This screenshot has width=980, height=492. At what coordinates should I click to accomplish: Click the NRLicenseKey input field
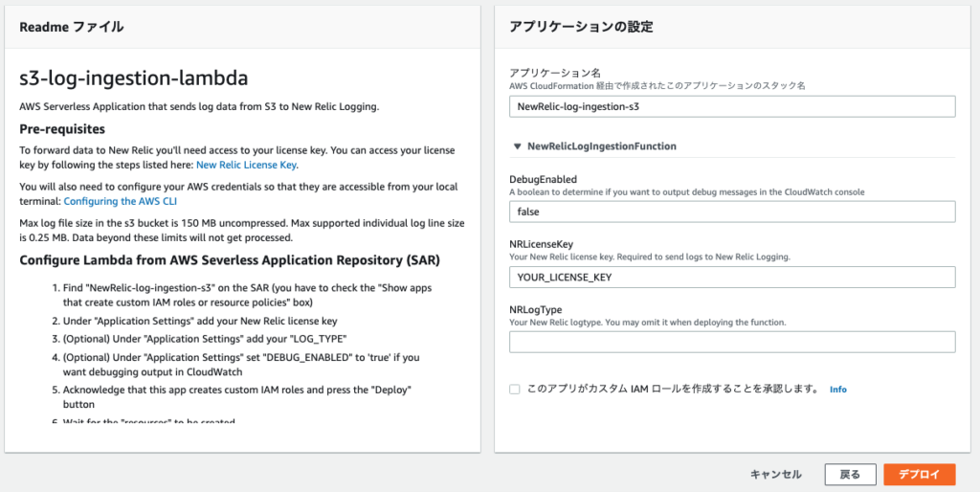(732, 277)
